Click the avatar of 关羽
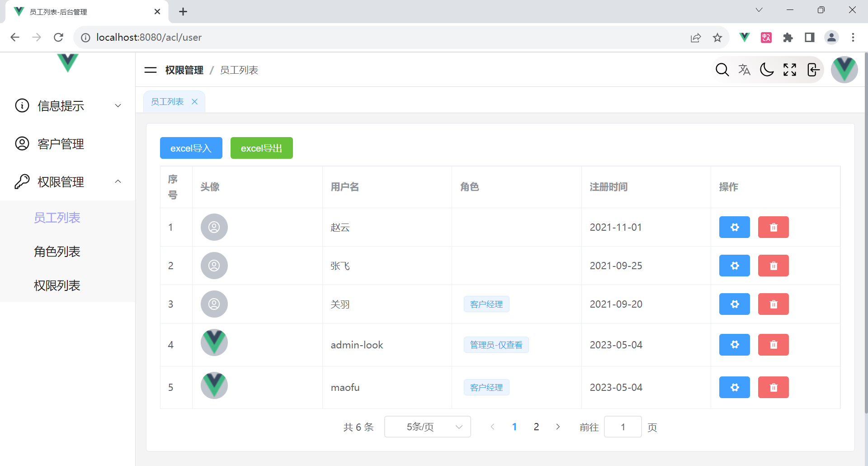 (214, 304)
